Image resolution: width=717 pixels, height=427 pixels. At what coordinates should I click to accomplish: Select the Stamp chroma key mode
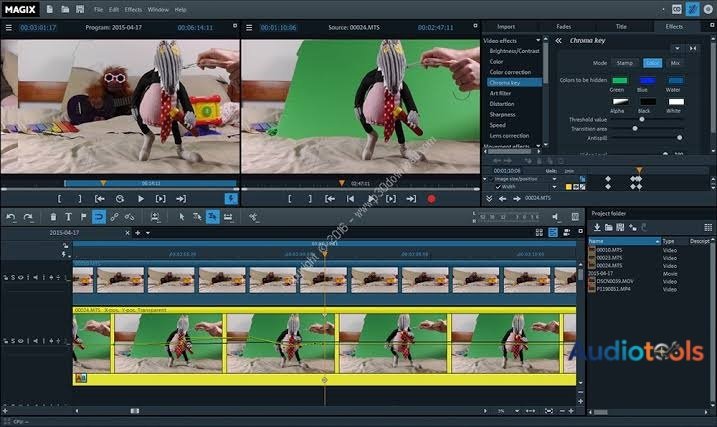(x=625, y=63)
